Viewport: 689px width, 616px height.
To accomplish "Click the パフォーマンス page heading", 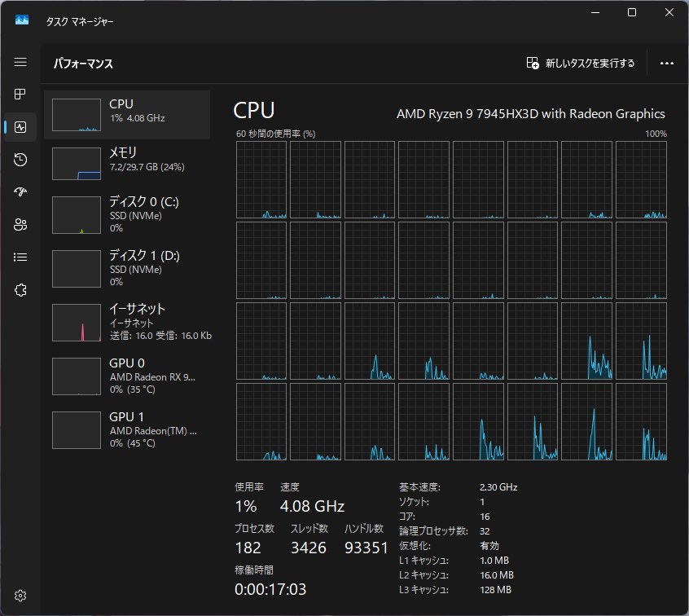I will click(x=84, y=64).
